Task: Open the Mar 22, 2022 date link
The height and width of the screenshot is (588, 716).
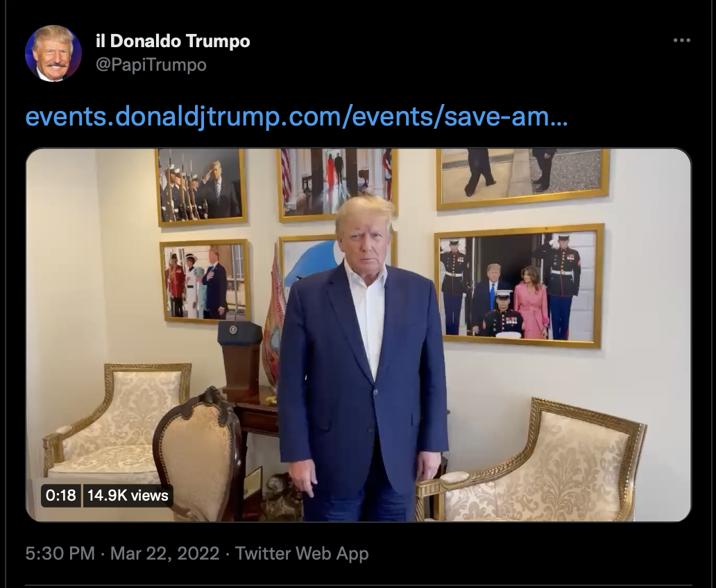Action: (165, 553)
